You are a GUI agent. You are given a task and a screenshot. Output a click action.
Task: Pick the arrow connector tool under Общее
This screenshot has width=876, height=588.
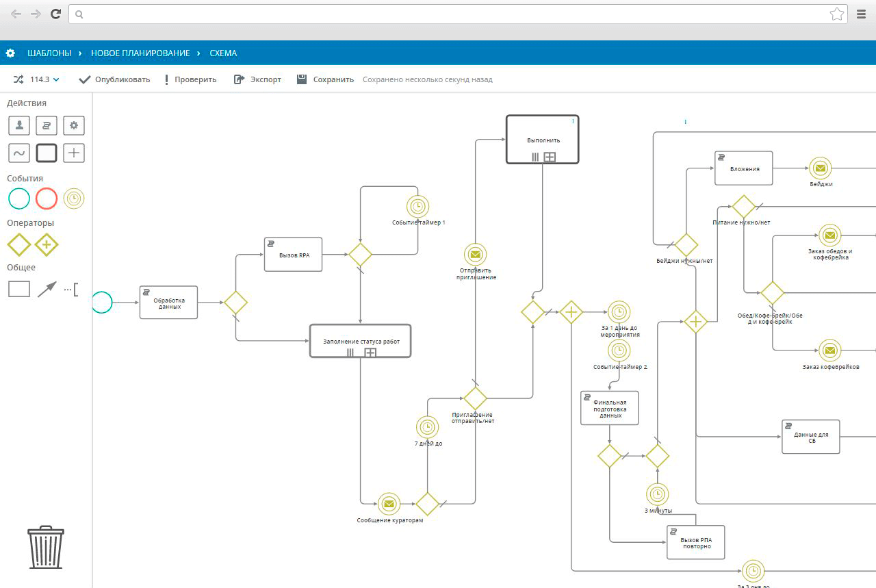pyautogui.click(x=47, y=289)
